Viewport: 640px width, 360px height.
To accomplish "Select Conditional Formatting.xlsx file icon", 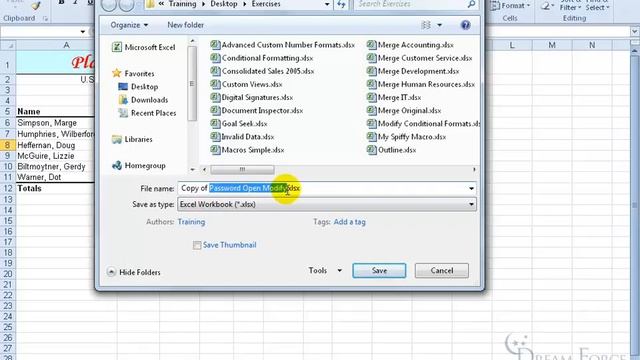I will tap(215, 58).
